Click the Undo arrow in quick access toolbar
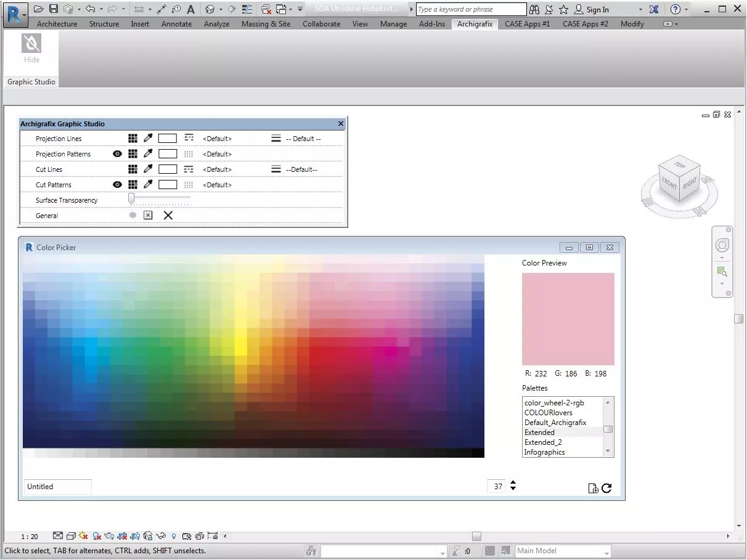747x560 pixels. click(90, 9)
